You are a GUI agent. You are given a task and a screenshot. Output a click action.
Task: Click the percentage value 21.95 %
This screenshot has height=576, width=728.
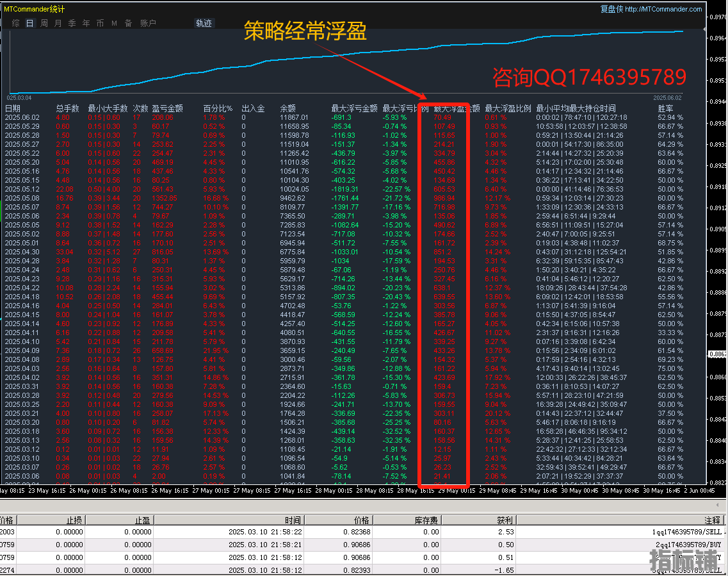click(215, 350)
